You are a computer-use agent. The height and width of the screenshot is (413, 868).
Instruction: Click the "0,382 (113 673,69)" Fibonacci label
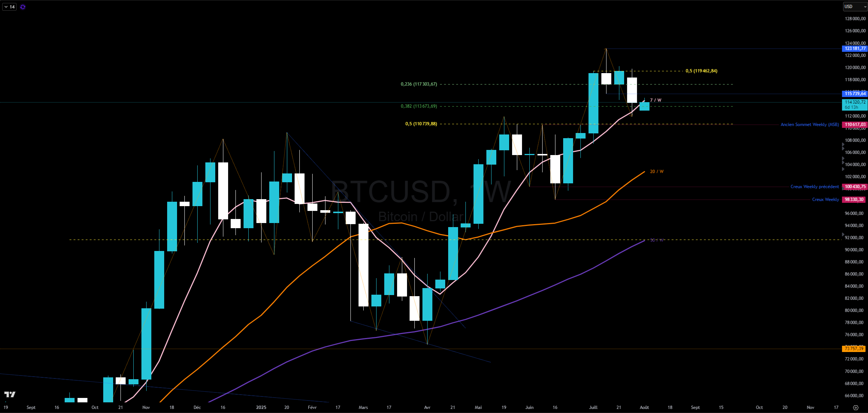[x=418, y=106]
